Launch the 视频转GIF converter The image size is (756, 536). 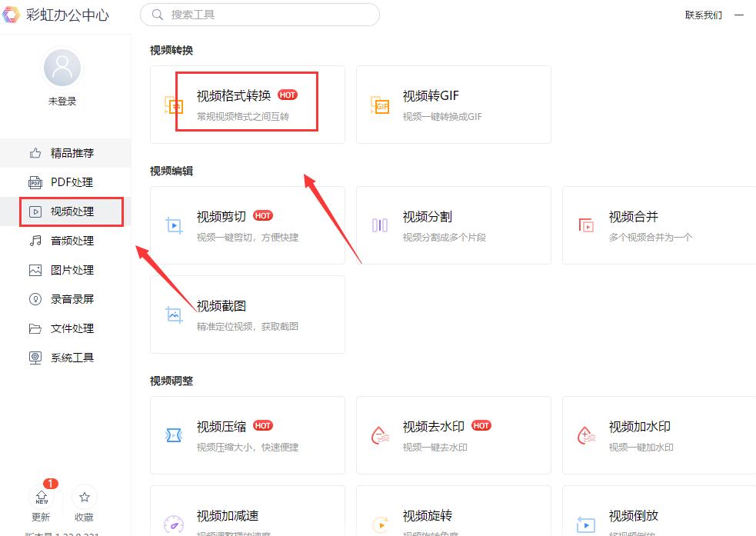tap(454, 105)
